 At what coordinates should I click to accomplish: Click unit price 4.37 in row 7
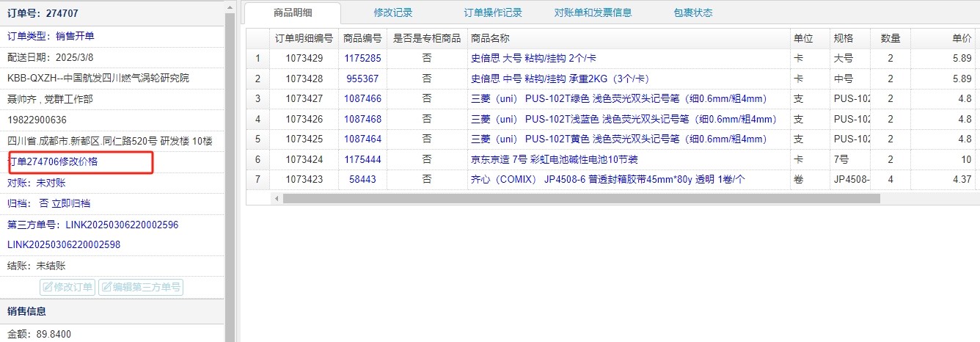tap(962, 179)
